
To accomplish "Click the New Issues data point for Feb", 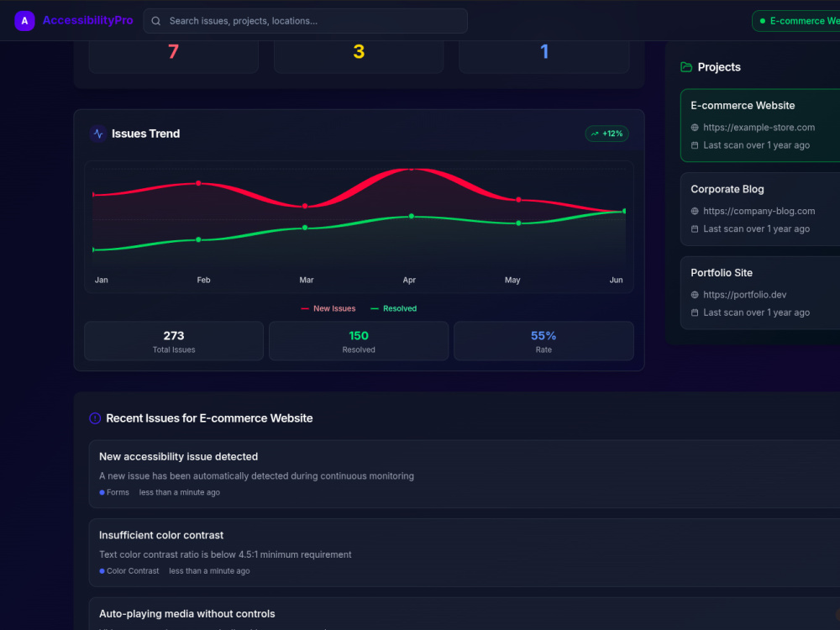I will 199,183.
